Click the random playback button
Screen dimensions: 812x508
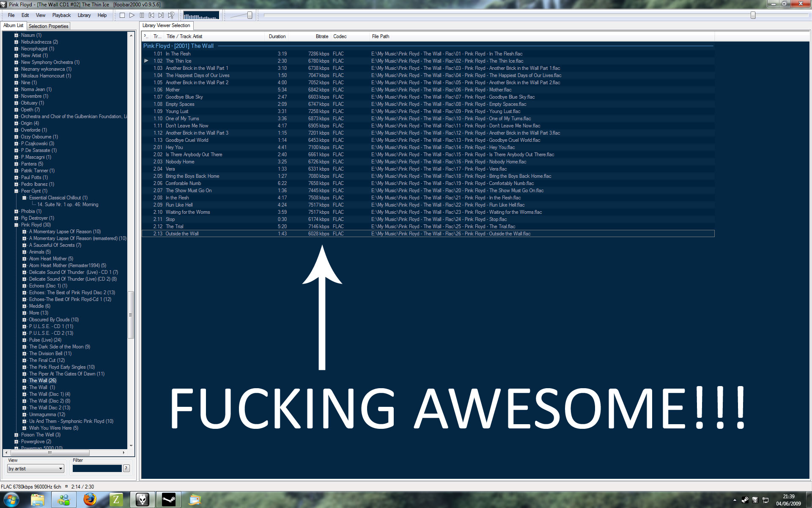171,15
